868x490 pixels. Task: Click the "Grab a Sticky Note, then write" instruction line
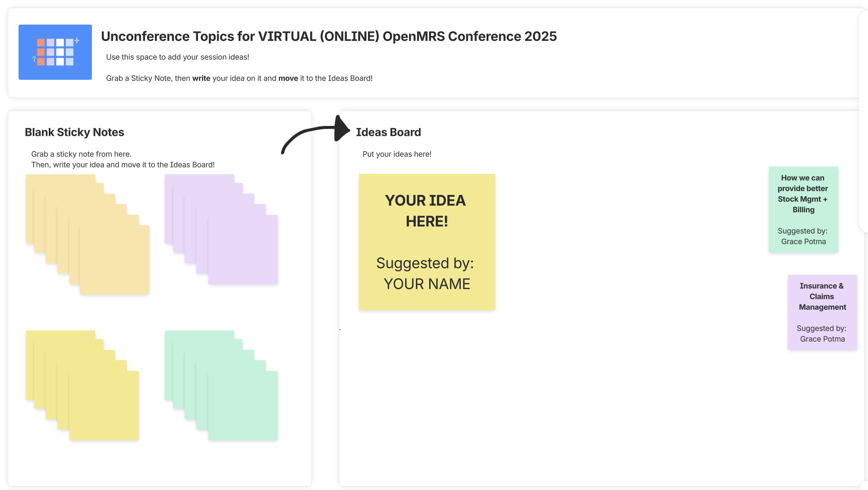point(239,78)
